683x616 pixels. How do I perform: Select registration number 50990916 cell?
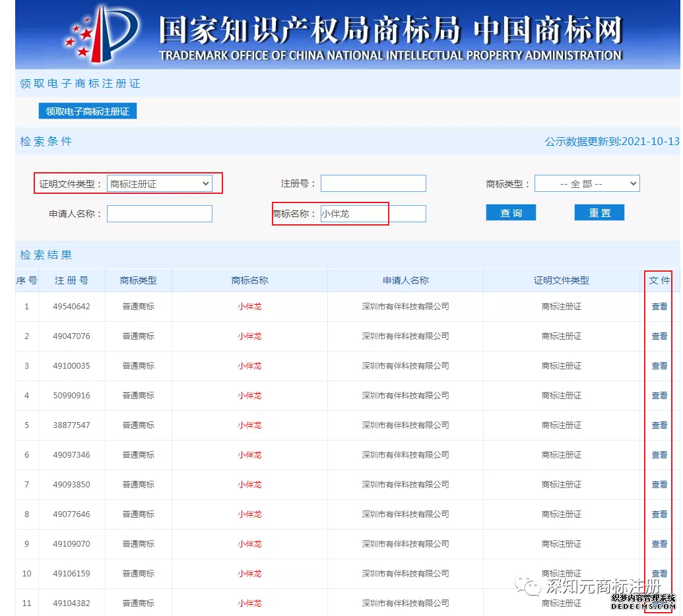click(71, 395)
